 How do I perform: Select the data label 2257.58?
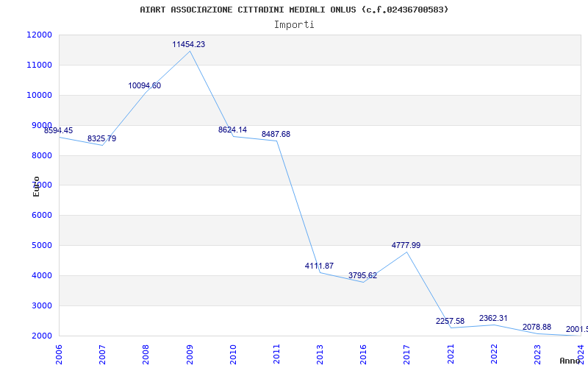[450, 321]
